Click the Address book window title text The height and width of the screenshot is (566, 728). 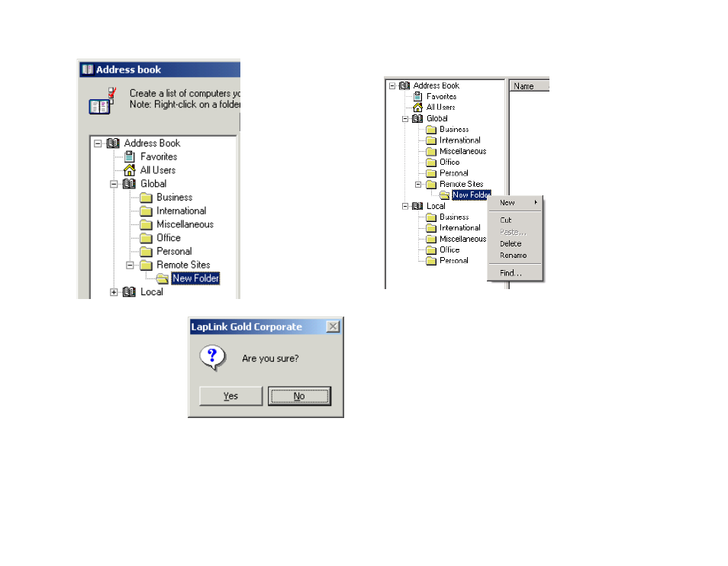coord(128,69)
